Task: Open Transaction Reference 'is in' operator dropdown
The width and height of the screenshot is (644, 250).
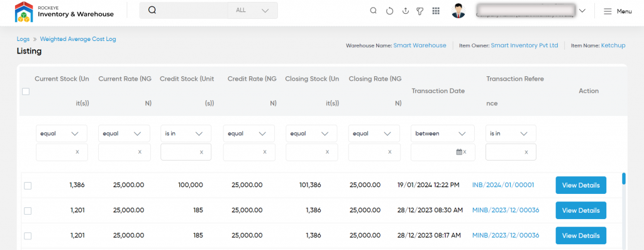Action: (x=511, y=134)
